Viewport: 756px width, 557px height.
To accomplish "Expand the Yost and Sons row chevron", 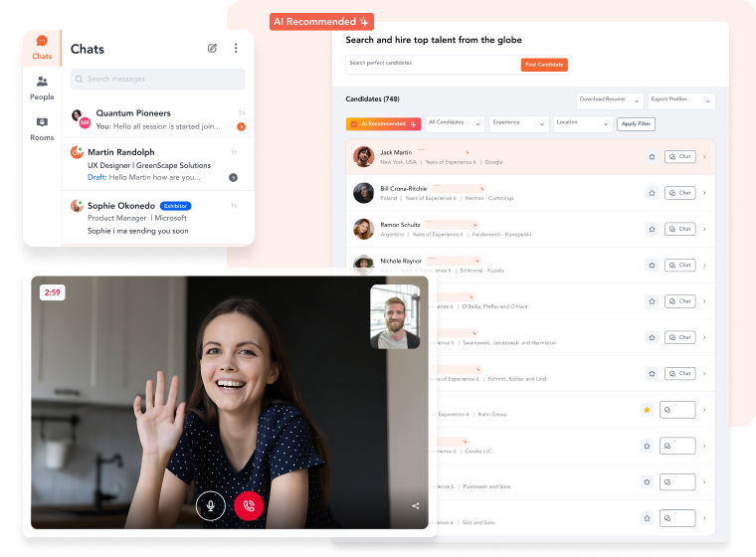I will 704,518.
